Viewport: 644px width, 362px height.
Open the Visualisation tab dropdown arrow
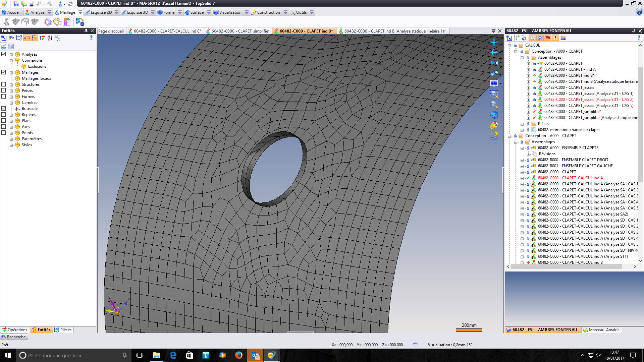coord(247,12)
